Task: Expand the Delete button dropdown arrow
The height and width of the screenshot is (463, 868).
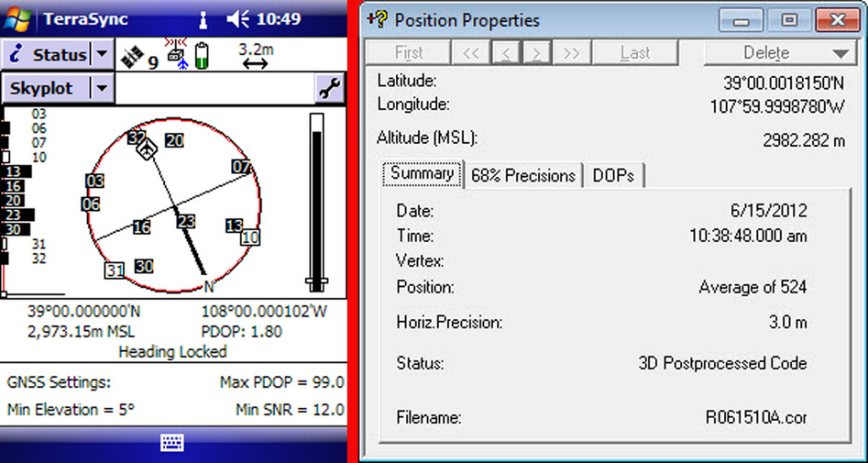Action: click(x=841, y=54)
